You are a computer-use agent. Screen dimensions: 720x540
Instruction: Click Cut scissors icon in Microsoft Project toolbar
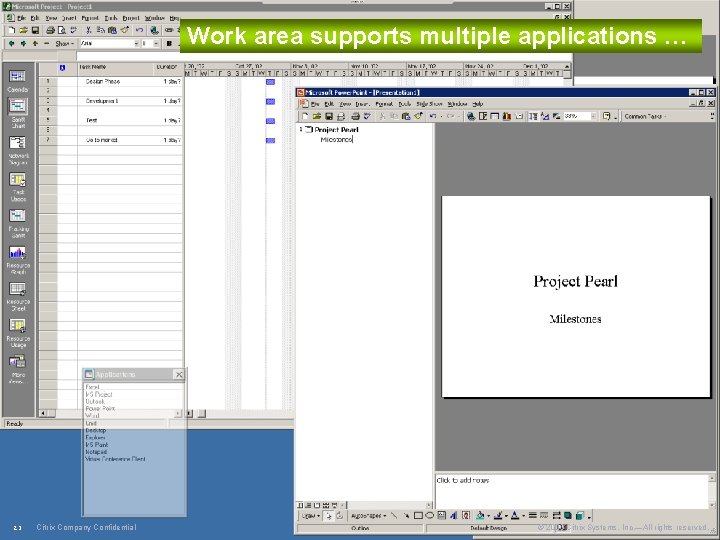[x=88, y=30]
